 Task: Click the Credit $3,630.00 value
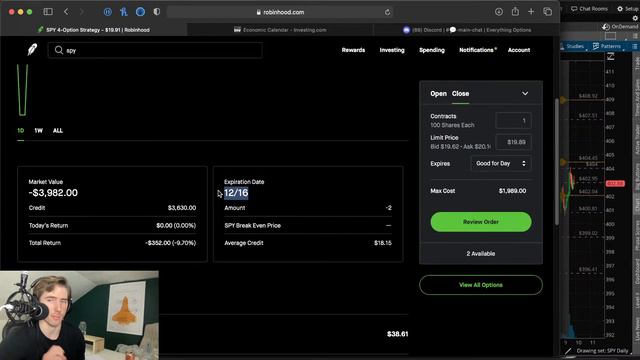click(x=182, y=208)
